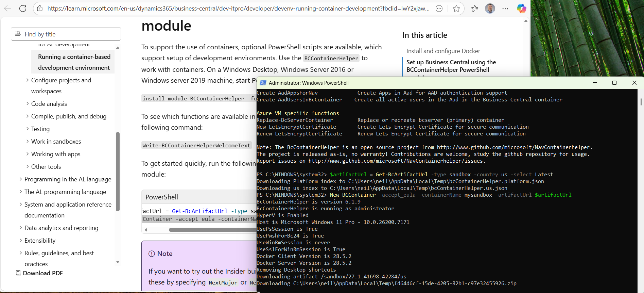Expand the Testing tree node
Image resolution: width=644 pixels, height=293 pixels.
(x=28, y=129)
